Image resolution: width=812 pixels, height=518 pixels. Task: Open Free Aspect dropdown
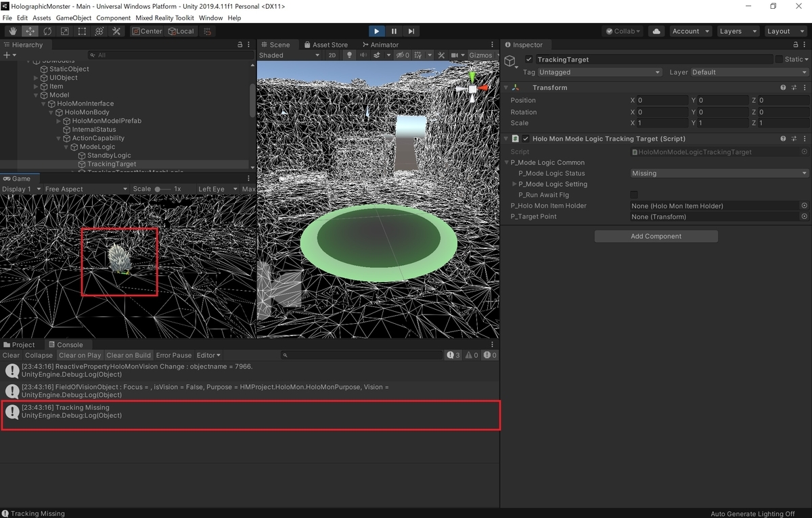(85, 189)
